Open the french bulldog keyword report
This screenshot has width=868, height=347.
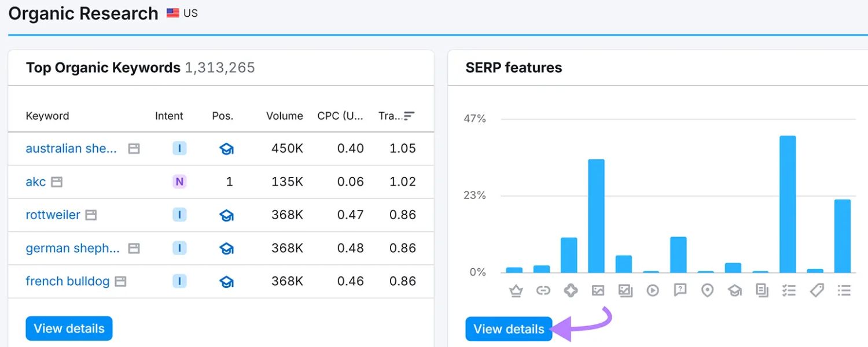(x=67, y=281)
